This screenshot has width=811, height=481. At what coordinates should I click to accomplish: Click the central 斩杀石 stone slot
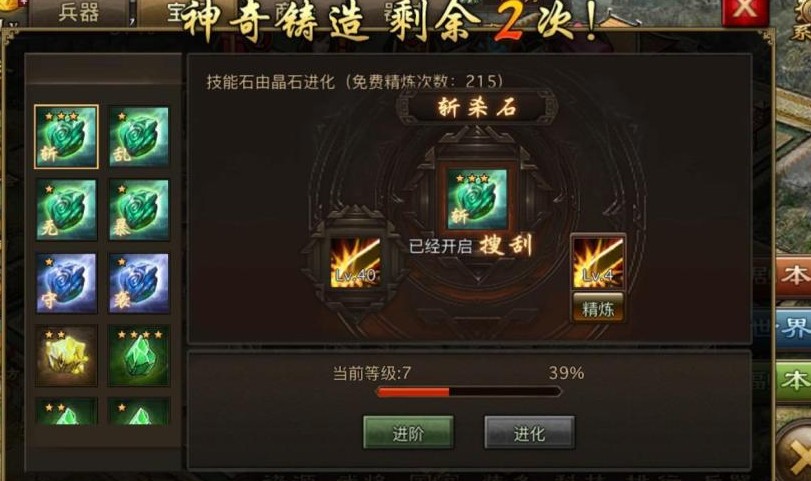(477, 199)
